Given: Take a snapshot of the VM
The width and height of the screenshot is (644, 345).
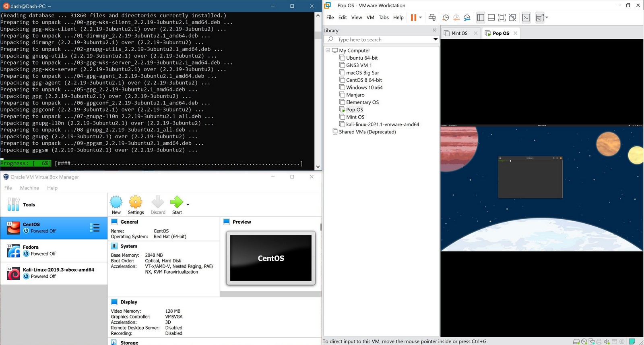Looking at the screenshot, I should point(446,18).
